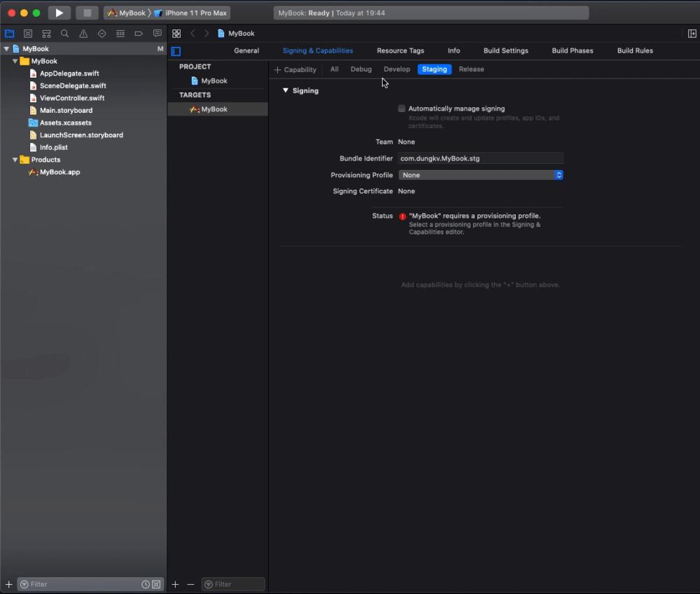
Task: Open the Breakpoint navigator icon
Action: point(139,34)
